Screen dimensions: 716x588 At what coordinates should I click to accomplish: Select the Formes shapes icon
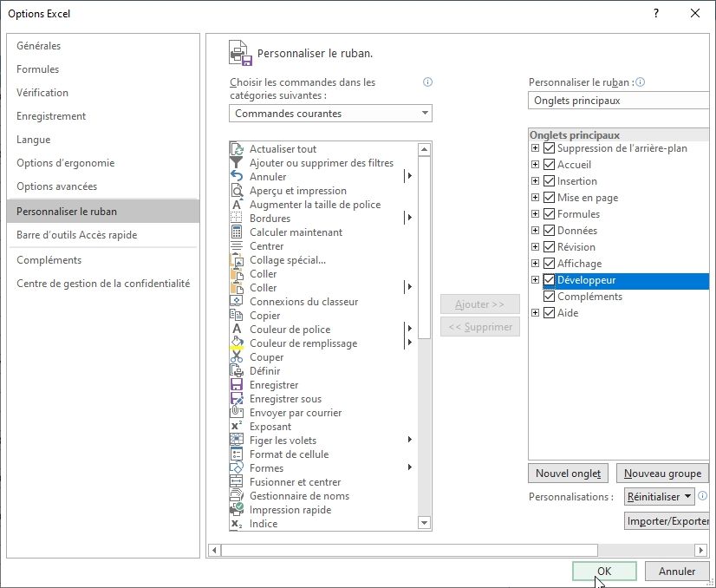coord(237,467)
